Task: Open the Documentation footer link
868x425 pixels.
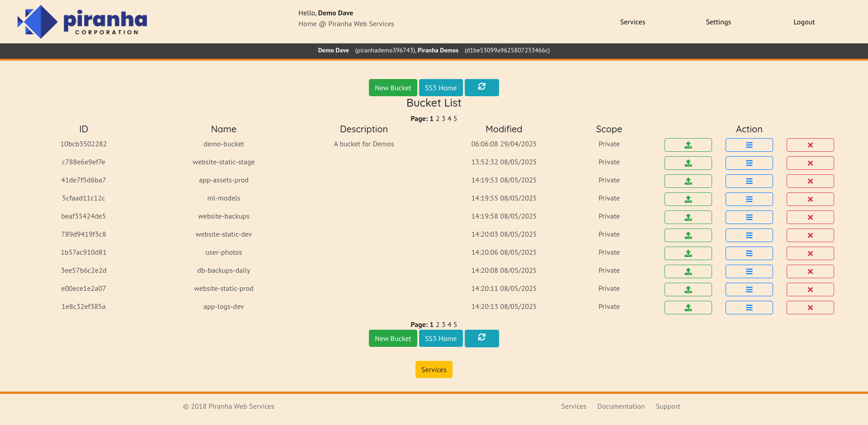Action: tap(621, 406)
